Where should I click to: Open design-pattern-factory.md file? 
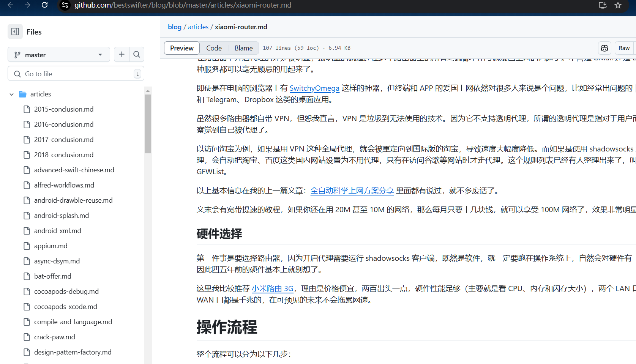tap(73, 352)
